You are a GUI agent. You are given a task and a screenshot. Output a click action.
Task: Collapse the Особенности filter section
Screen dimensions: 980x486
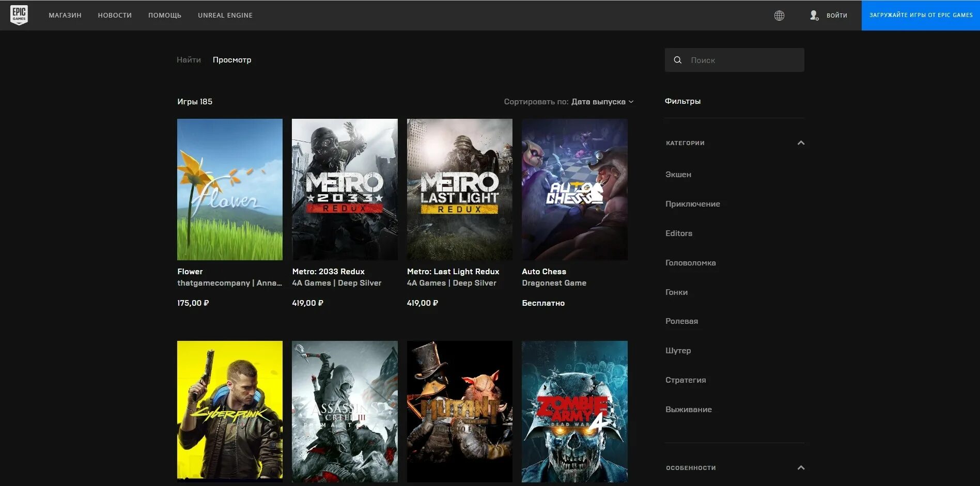(801, 468)
